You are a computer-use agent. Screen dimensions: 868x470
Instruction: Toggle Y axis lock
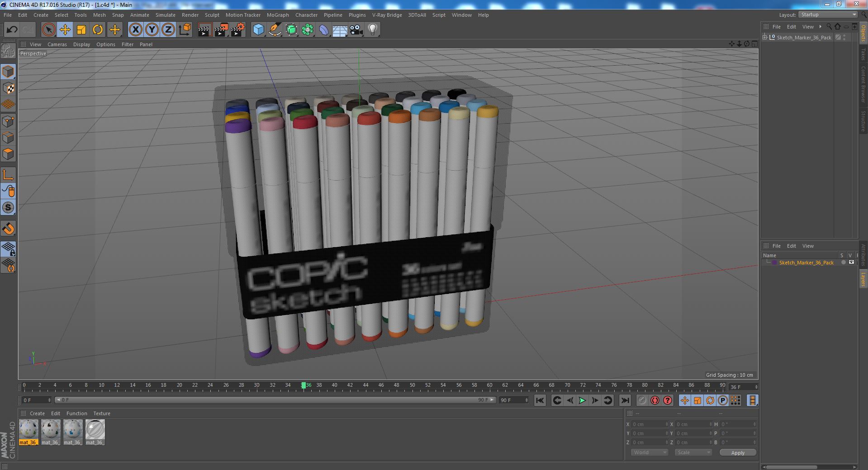point(152,30)
